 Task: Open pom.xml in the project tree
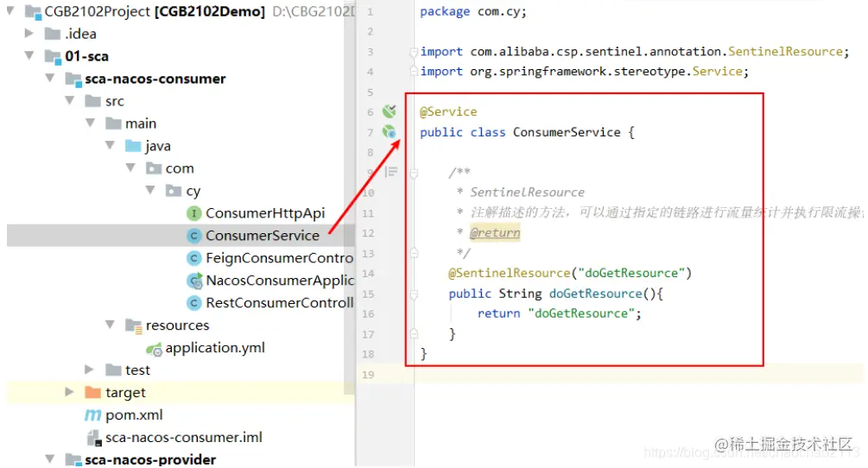tap(134, 414)
